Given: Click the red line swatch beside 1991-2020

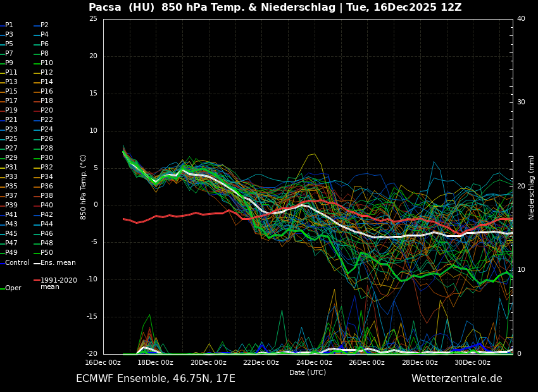Looking at the screenshot, I should point(37,280).
